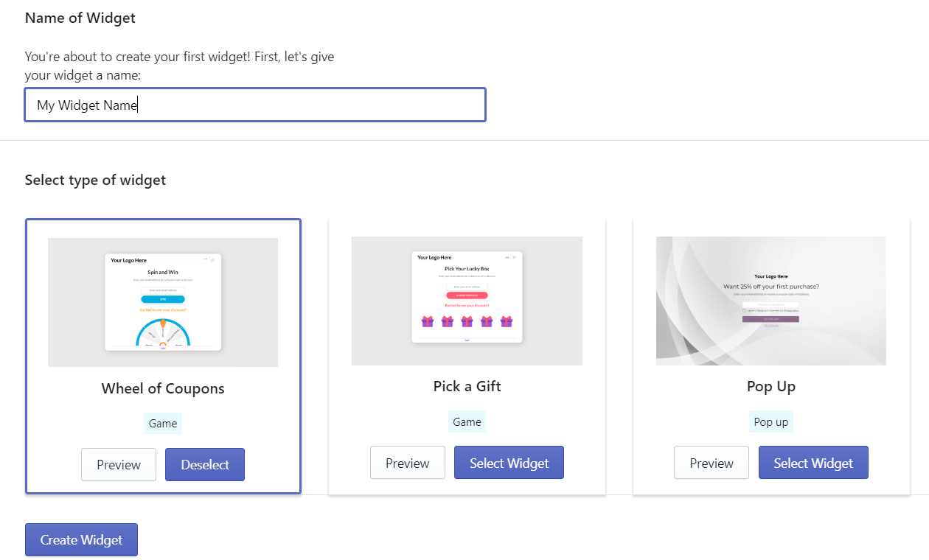Click the widget name text field
This screenshot has height=560, width=929.
[255, 105]
